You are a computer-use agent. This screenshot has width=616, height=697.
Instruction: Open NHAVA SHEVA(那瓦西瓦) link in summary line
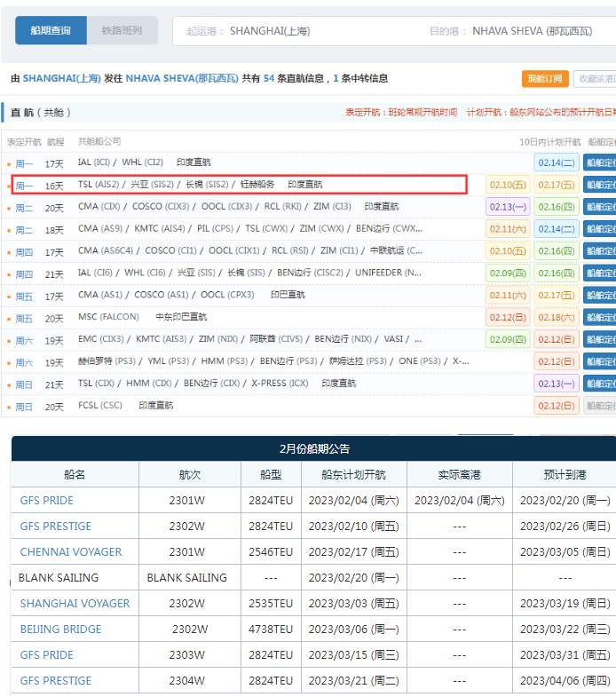[182, 78]
